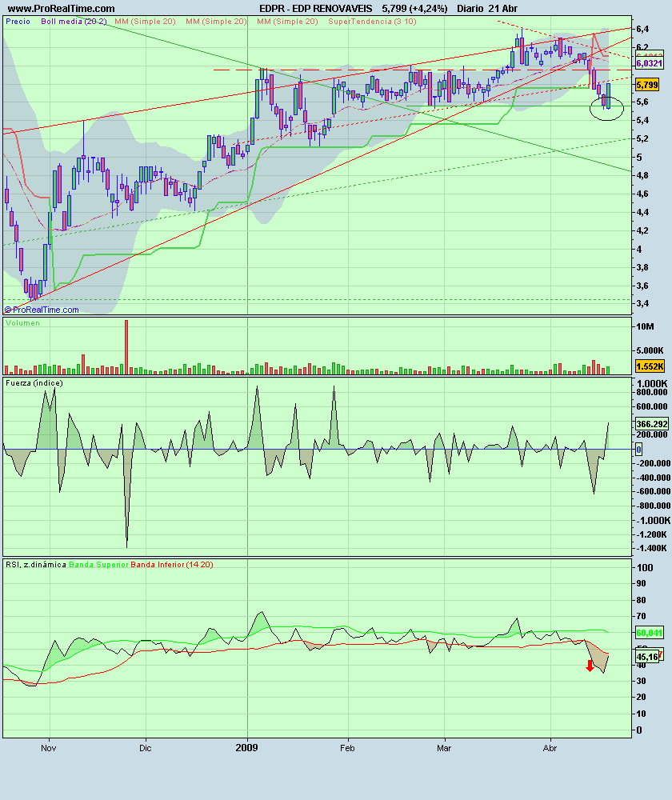
Task: Select the Boll media (20 2) legend
Action: [74, 22]
